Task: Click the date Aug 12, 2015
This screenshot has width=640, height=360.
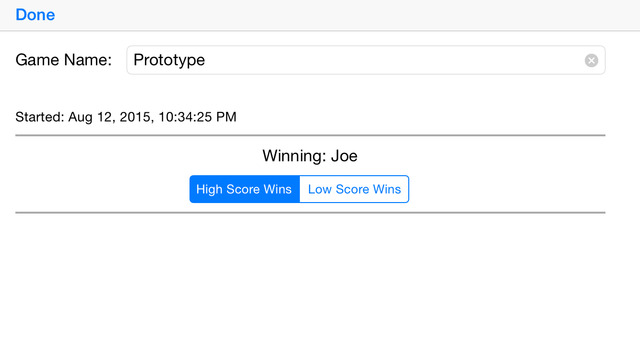Action: coord(109,117)
